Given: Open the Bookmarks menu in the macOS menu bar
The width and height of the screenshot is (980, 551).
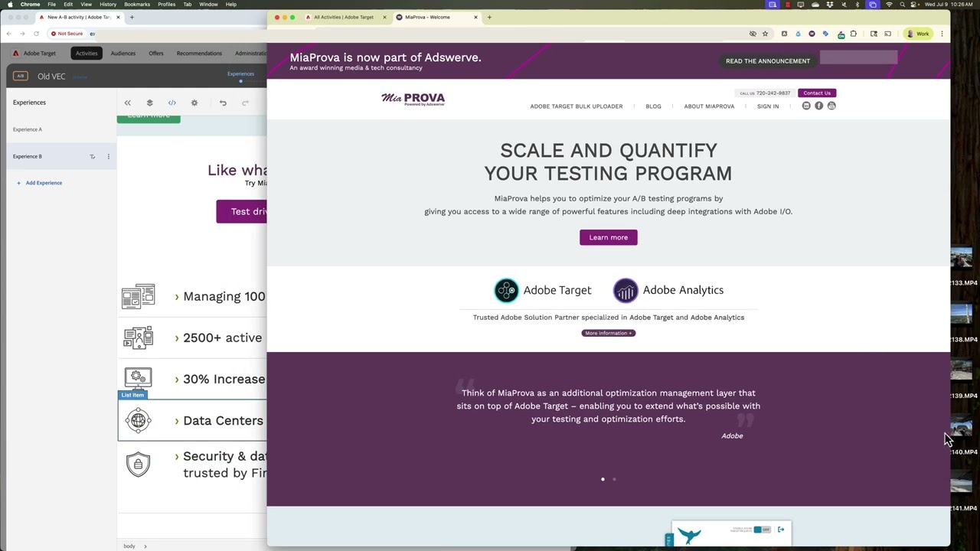Looking at the screenshot, I should tap(137, 5).
